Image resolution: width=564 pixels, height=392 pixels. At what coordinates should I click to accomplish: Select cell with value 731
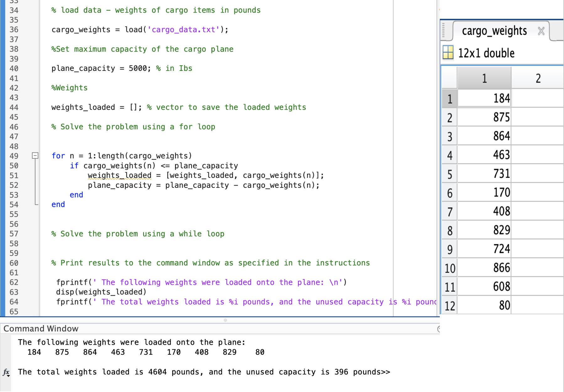click(484, 174)
